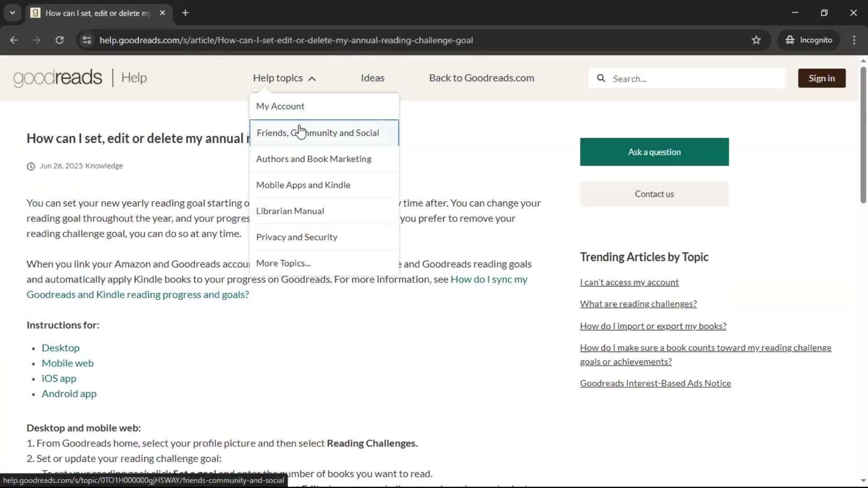Bookmark this page with the star icon
Screen dimensions: 868x488
[x=756, y=40]
